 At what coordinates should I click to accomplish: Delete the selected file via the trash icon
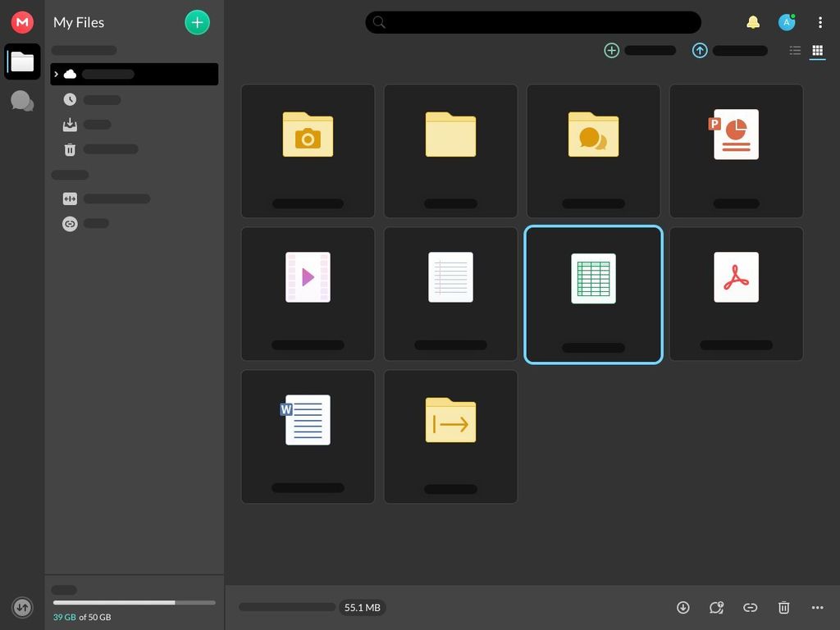click(783, 608)
